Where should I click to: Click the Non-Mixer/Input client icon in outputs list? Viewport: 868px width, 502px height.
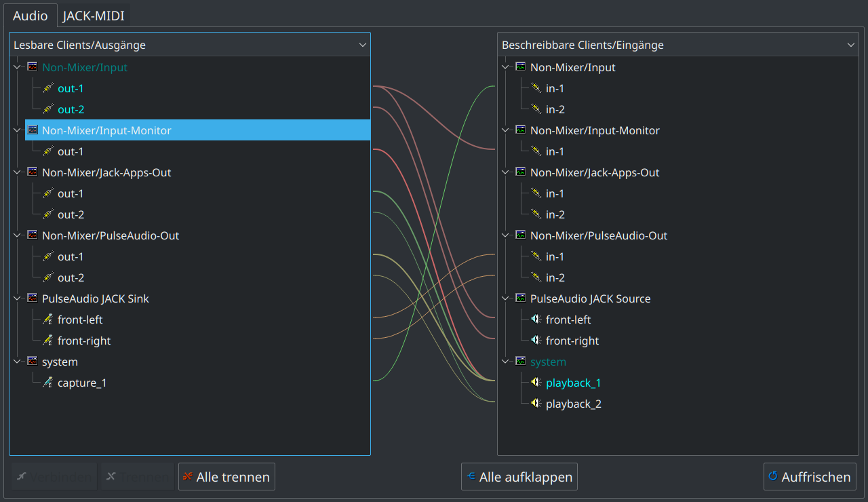(32, 67)
